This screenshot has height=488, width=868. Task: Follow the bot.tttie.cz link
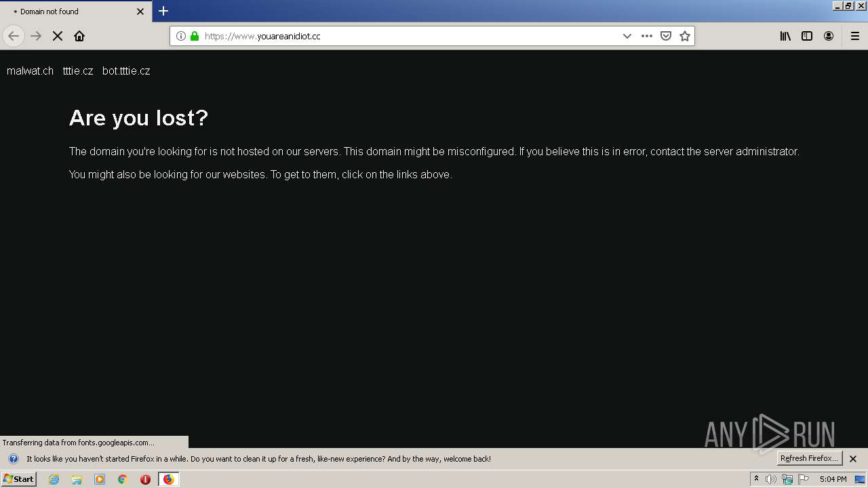click(x=126, y=70)
